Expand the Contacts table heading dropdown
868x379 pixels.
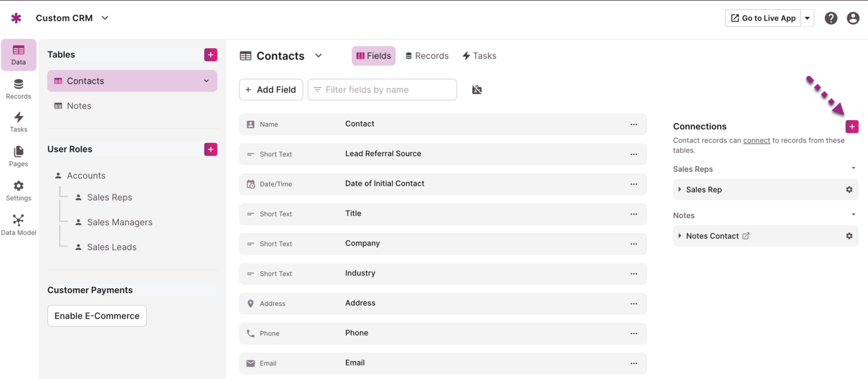[x=318, y=56]
